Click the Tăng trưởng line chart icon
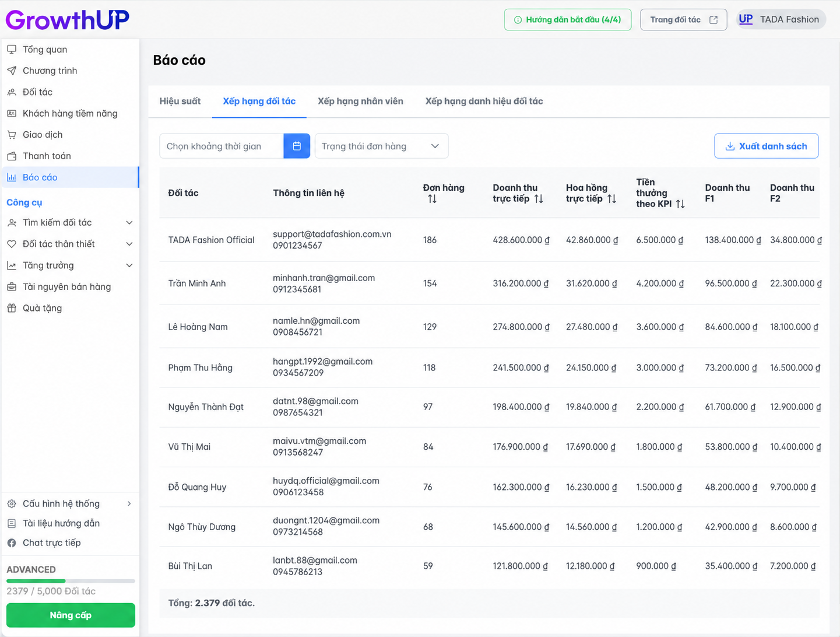840x637 pixels. coord(12,265)
